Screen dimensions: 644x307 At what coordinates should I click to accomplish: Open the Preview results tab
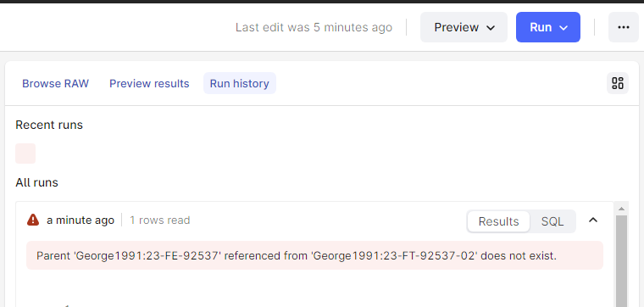click(x=149, y=83)
